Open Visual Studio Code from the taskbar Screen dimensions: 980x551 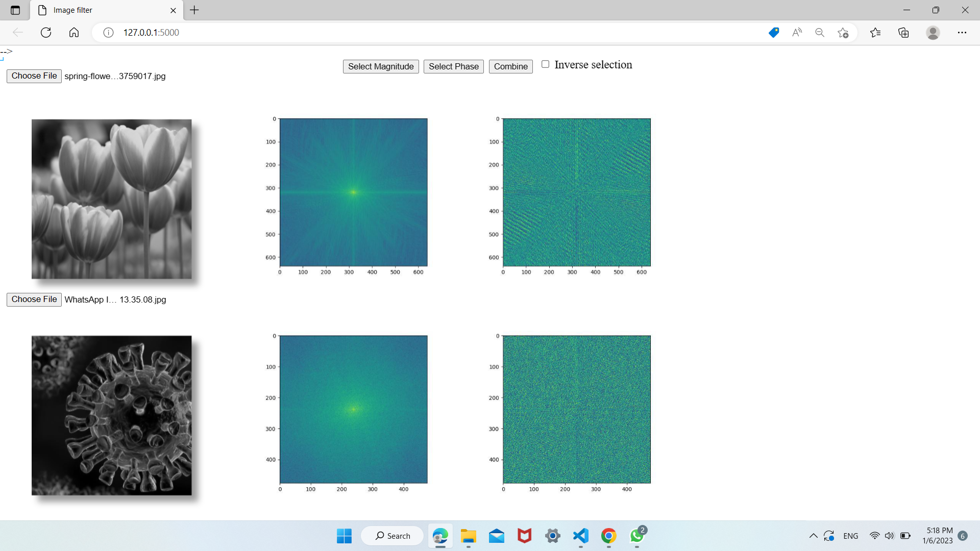(580, 536)
